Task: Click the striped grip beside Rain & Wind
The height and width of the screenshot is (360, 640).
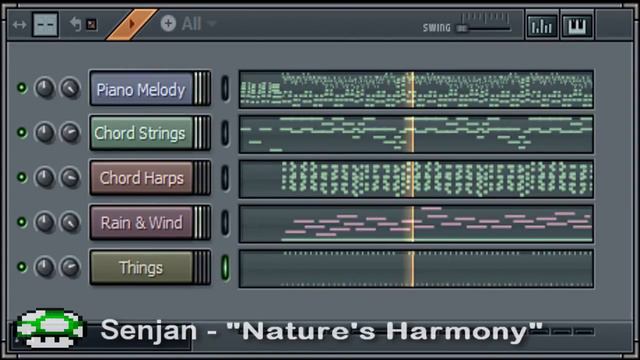Action: 202,223
